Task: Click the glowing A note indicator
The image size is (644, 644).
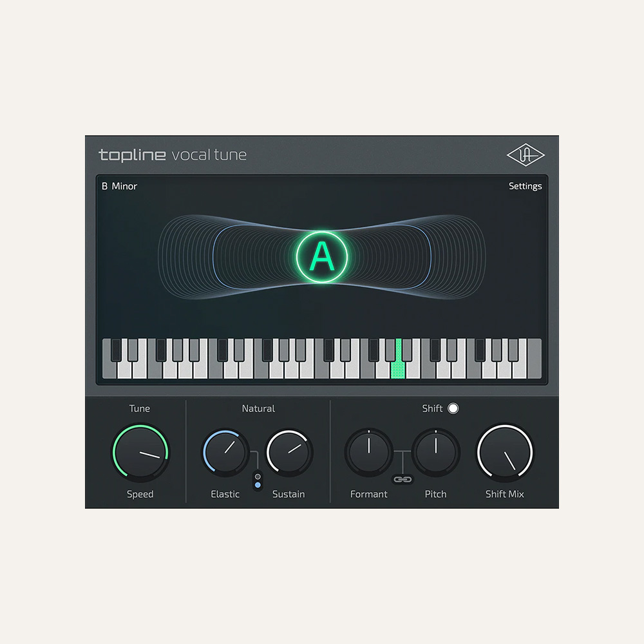Action: click(322, 257)
